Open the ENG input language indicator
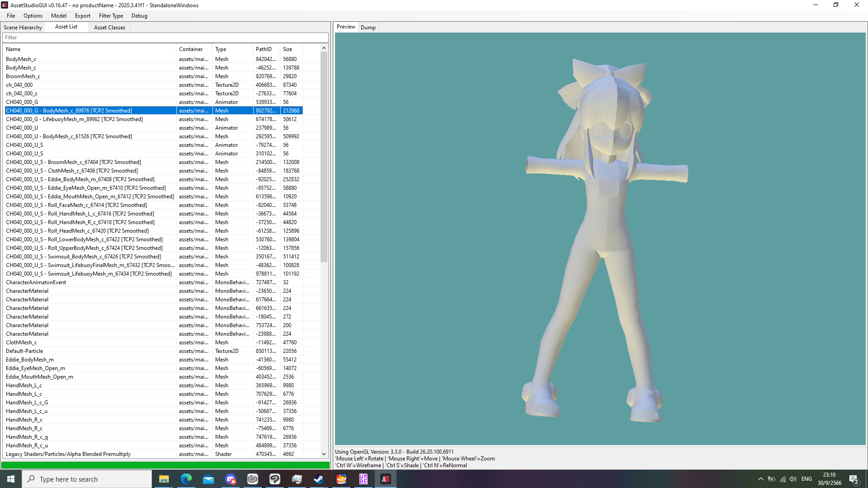 click(807, 479)
